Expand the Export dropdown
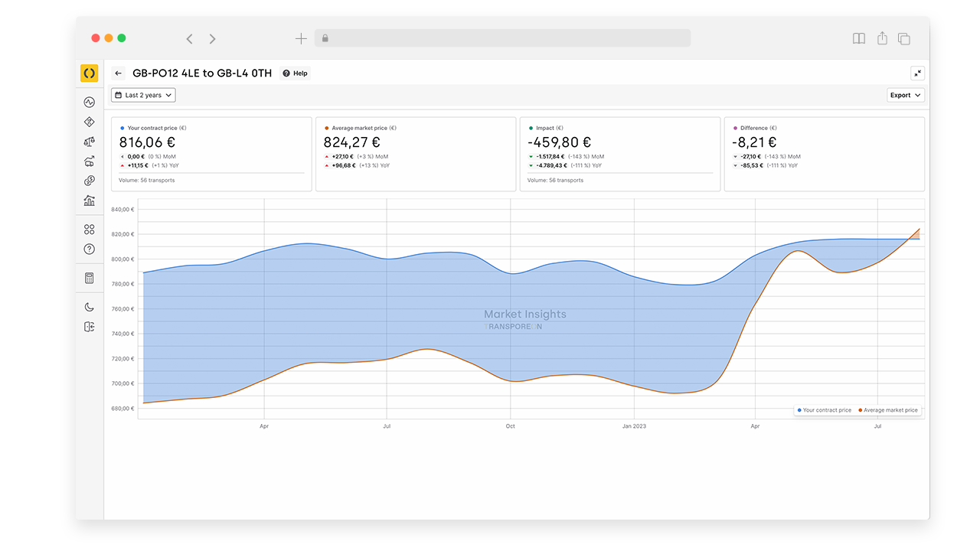 click(905, 95)
